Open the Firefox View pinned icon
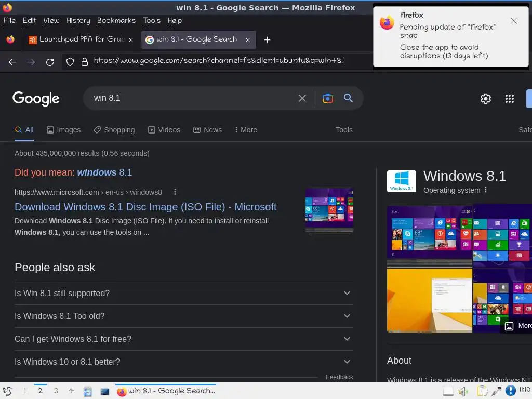Viewport: 532px width, 399px height. click(x=10, y=39)
